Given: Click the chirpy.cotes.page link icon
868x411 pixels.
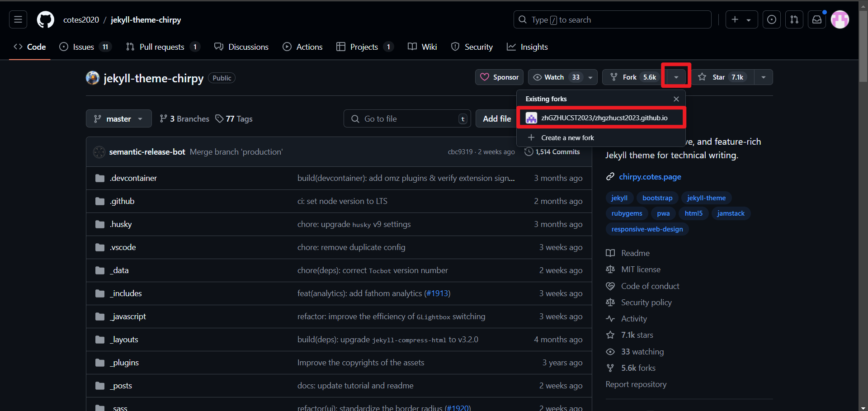Looking at the screenshot, I should tap(610, 177).
